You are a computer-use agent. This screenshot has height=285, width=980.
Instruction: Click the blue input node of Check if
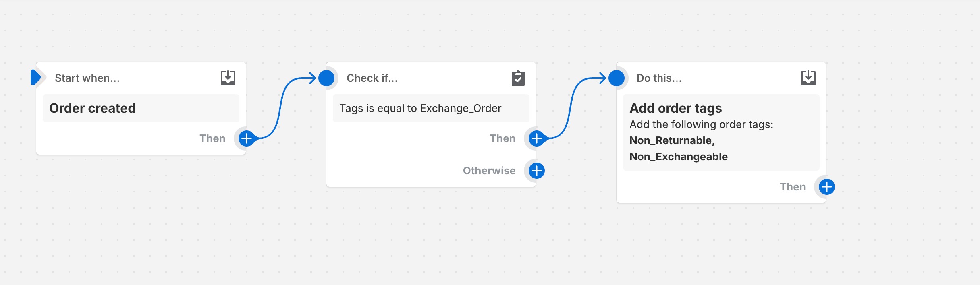[x=326, y=78]
